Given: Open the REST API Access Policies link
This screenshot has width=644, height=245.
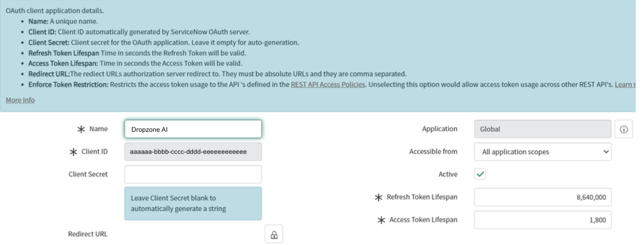Looking at the screenshot, I should coord(328,84).
